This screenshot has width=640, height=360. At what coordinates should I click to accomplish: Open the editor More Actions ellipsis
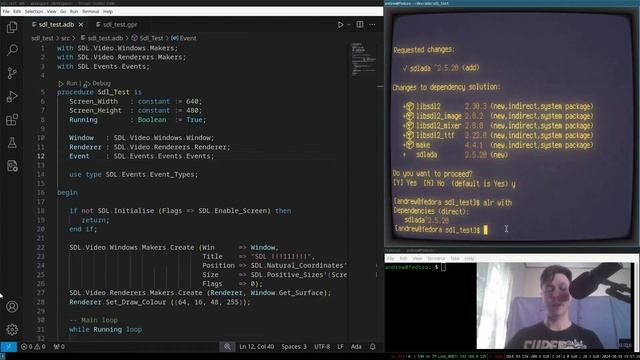coord(372,24)
